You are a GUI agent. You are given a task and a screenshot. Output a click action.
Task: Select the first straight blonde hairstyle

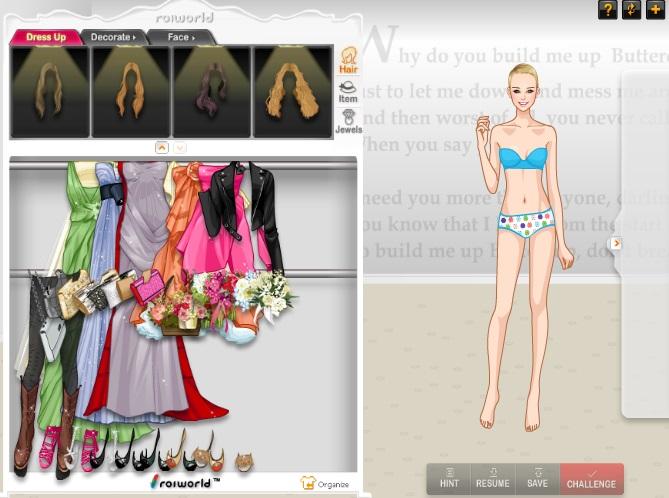pos(49,92)
